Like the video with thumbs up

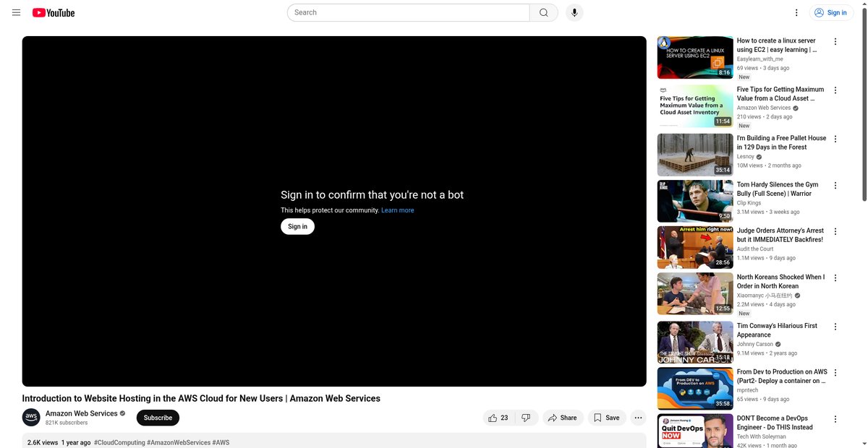[498, 418]
